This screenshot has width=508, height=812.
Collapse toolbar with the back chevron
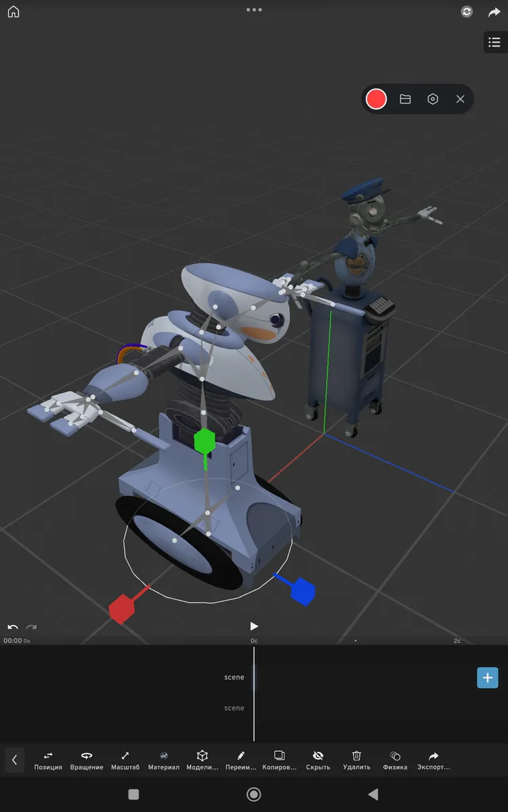pyautogui.click(x=14, y=760)
